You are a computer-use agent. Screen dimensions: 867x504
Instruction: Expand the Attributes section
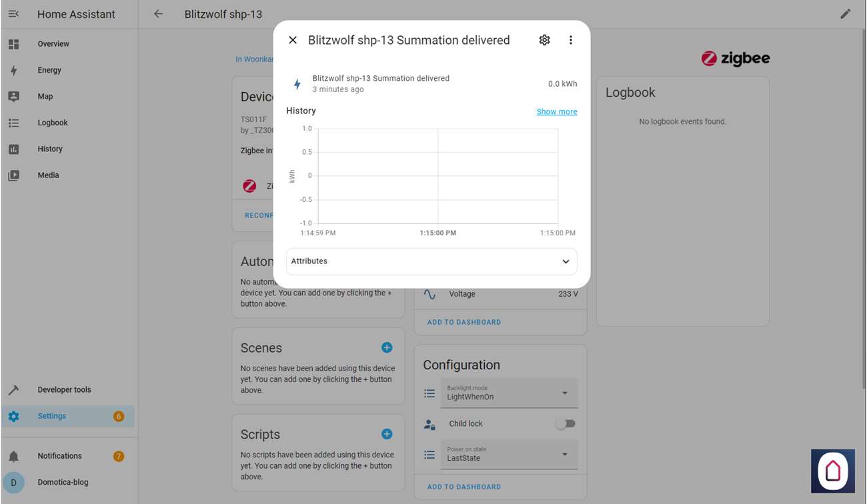click(x=431, y=261)
